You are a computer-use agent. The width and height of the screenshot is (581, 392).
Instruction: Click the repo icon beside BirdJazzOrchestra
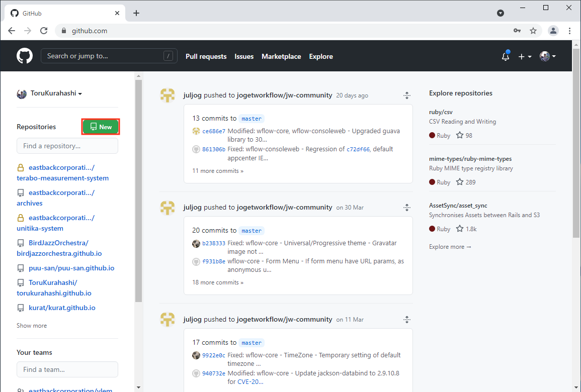(21, 243)
